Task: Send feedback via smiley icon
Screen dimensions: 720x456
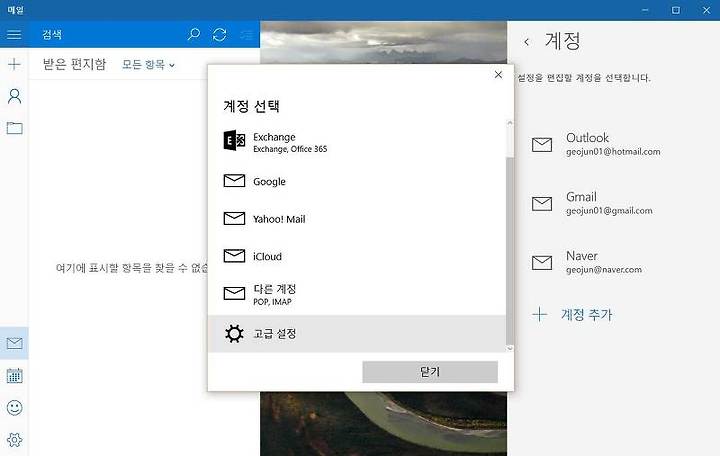Action: pyautogui.click(x=14, y=407)
